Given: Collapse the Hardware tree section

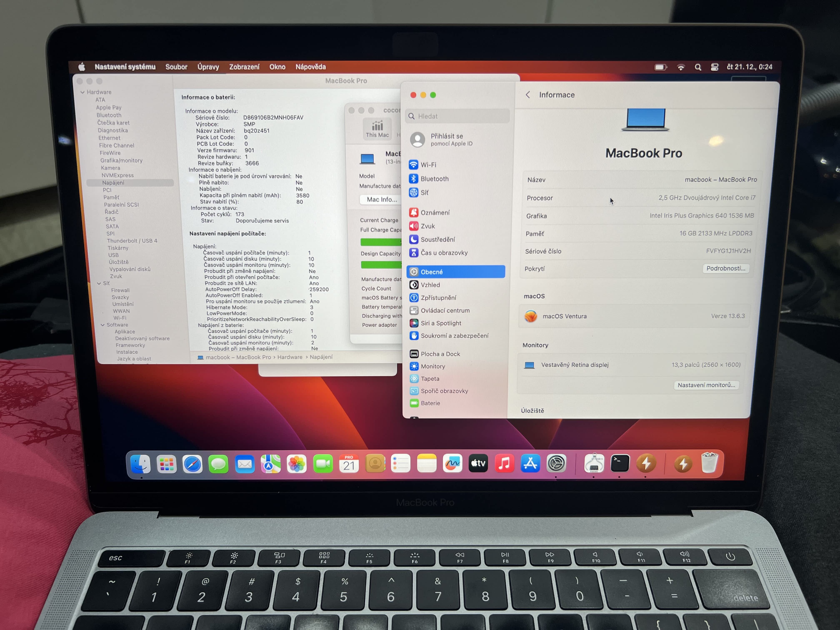Looking at the screenshot, I should [x=82, y=92].
